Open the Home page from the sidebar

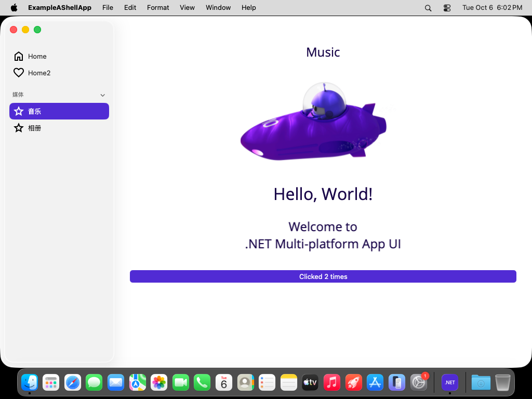[59, 56]
